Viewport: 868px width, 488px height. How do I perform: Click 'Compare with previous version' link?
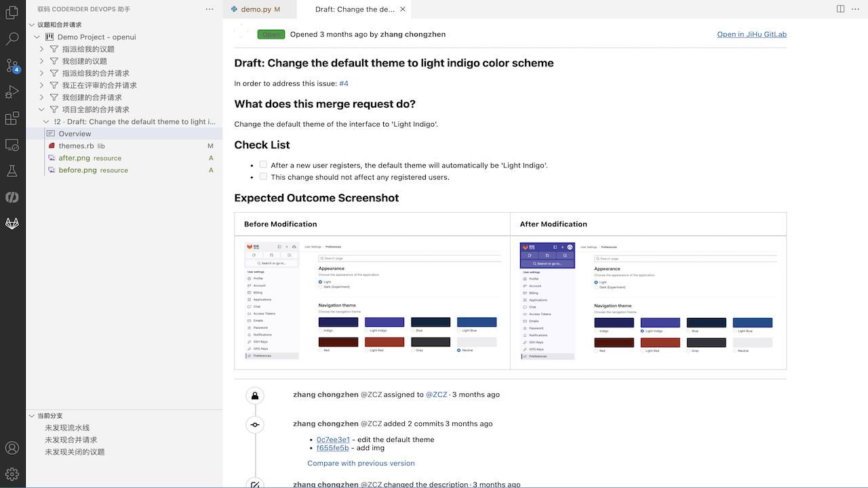[x=361, y=463]
